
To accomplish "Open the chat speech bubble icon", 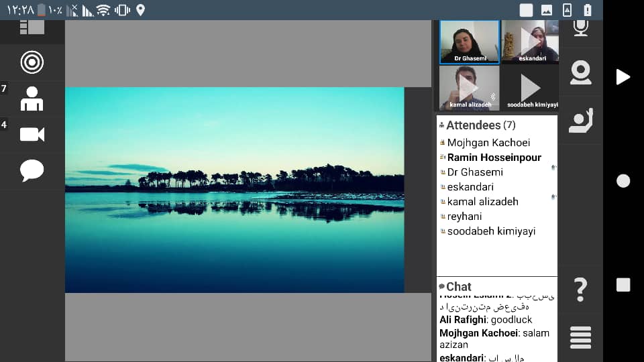I will [32, 170].
